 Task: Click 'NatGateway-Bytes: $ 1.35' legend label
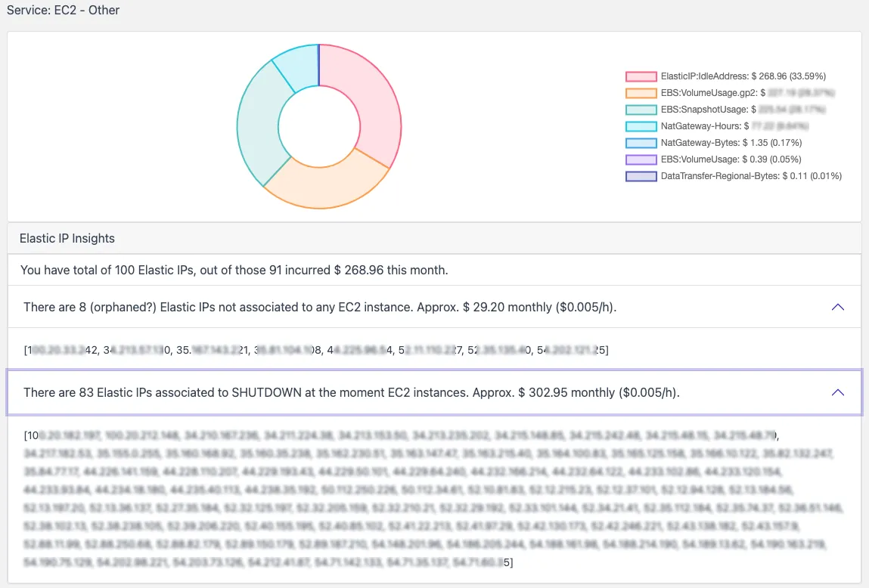tap(731, 143)
